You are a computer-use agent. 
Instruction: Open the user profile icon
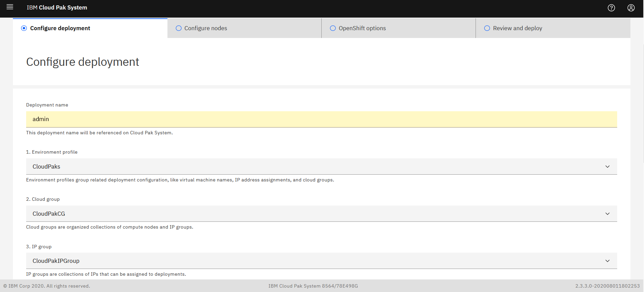click(631, 8)
